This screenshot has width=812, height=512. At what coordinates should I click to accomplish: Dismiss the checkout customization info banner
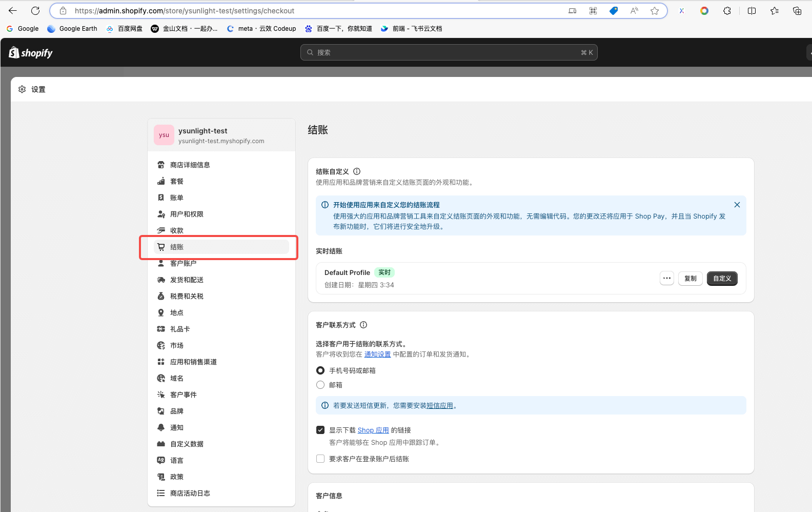click(737, 205)
